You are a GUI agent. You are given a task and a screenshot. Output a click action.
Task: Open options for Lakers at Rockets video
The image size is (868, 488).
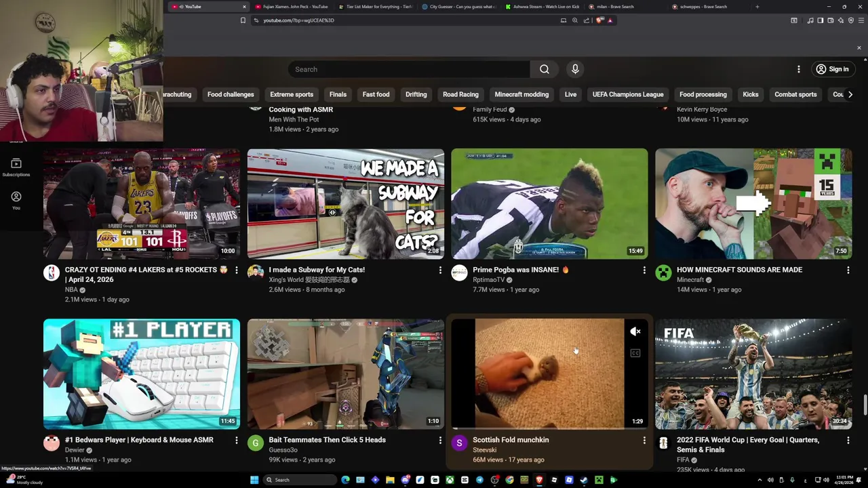[236, 270]
